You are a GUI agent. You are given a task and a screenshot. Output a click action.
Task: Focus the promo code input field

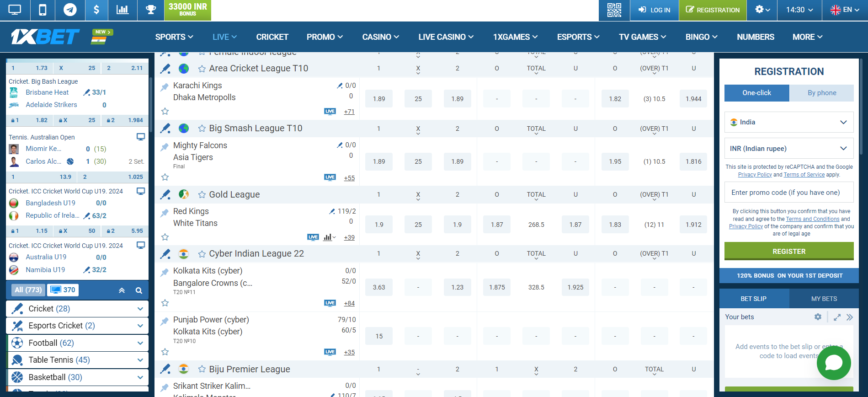click(789, 193)
